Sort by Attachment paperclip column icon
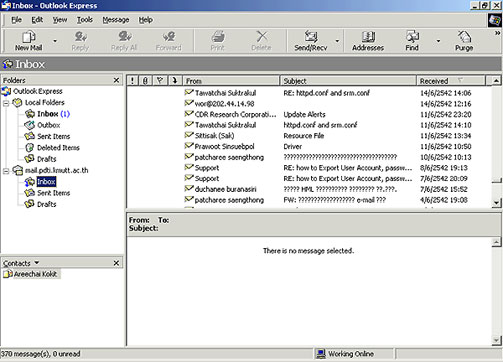Viewport: 503px width, 362px height. [x=145, y=81]
